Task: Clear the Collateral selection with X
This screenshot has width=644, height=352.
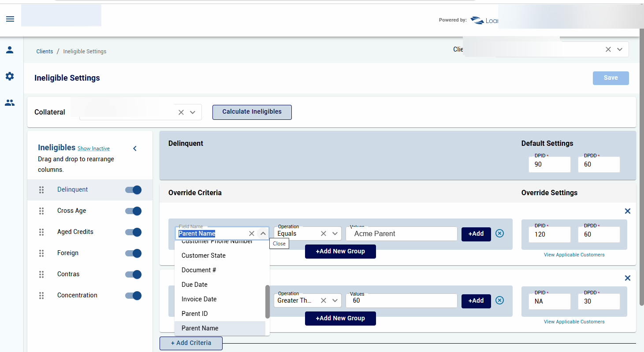Action: click(x=181, y=112)
